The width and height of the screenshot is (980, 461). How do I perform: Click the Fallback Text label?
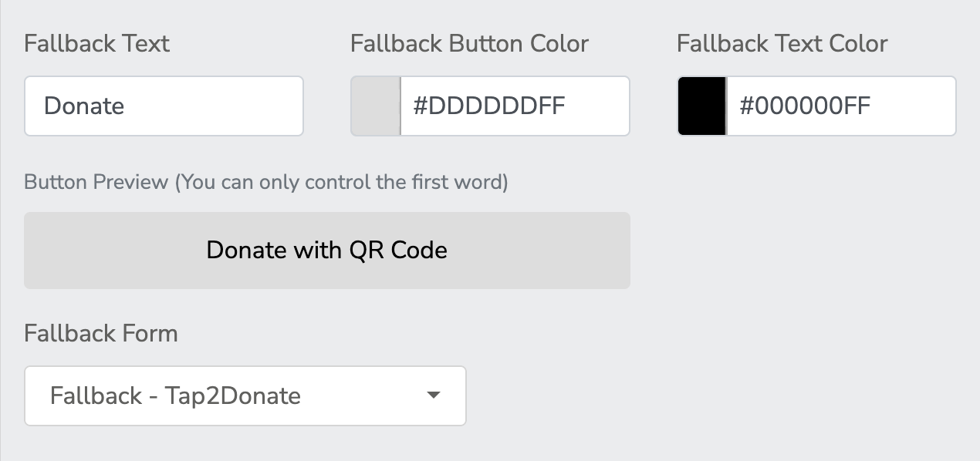click(x=96, y=43)
